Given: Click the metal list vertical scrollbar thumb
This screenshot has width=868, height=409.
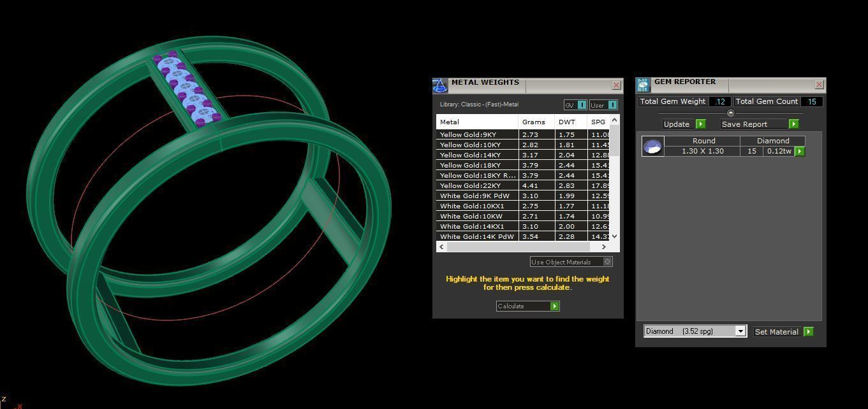Looking at the screenshot, I should [614, 140].
